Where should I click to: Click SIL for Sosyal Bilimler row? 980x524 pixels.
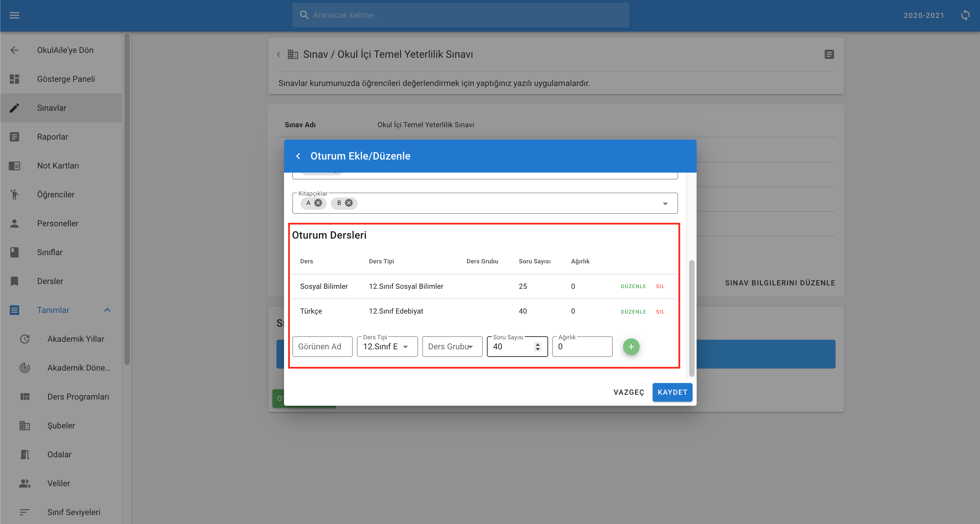(660, 286)
